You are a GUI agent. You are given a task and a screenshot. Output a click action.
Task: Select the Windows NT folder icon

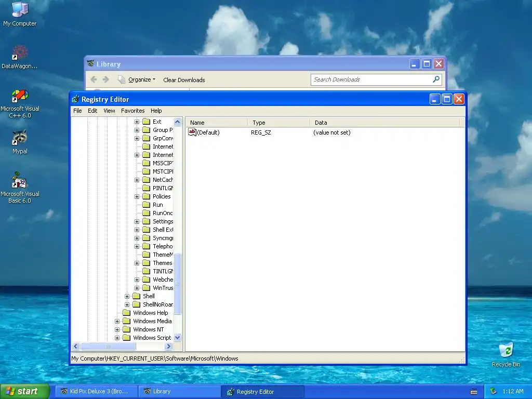pos(127,329)
